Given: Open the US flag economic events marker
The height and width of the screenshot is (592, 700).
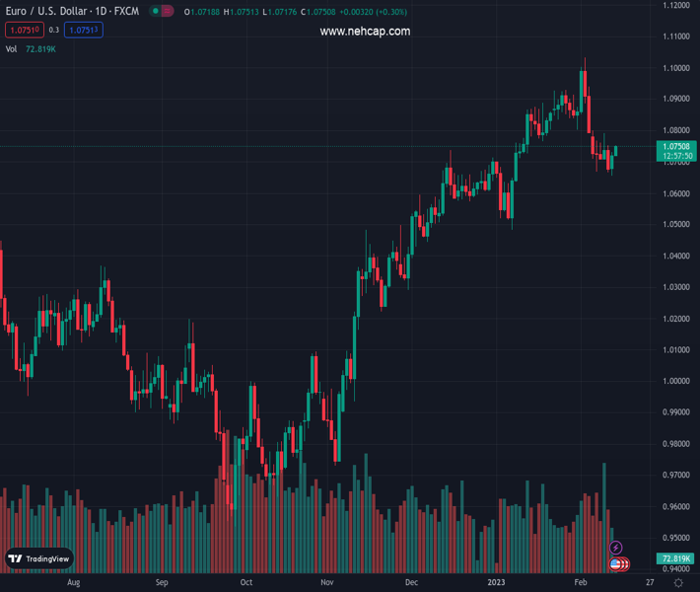Looking at the screenshot, I should coord(616,564).
